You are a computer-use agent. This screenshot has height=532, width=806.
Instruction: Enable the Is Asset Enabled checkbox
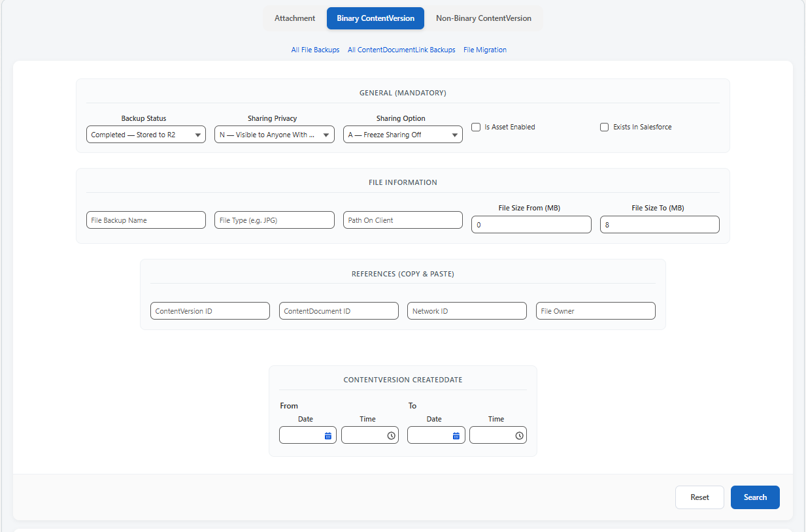point(476,127)
